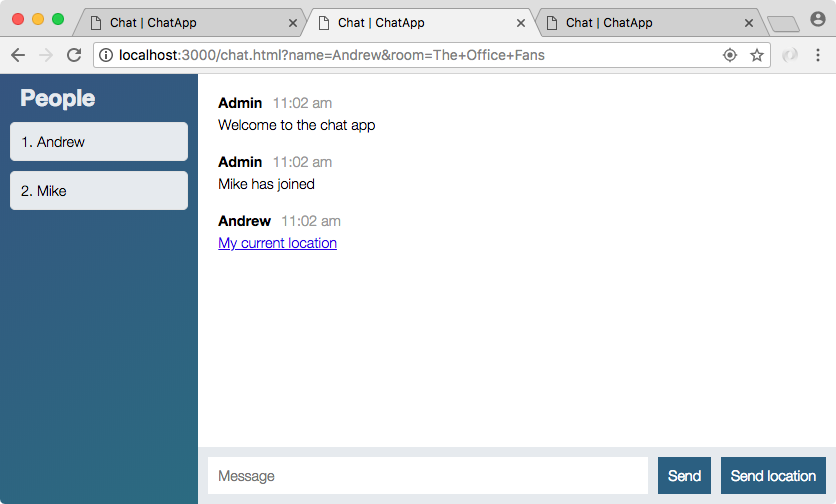Click the location access icon in address bar
Screen dimensions: 836x504
point(730,55)
